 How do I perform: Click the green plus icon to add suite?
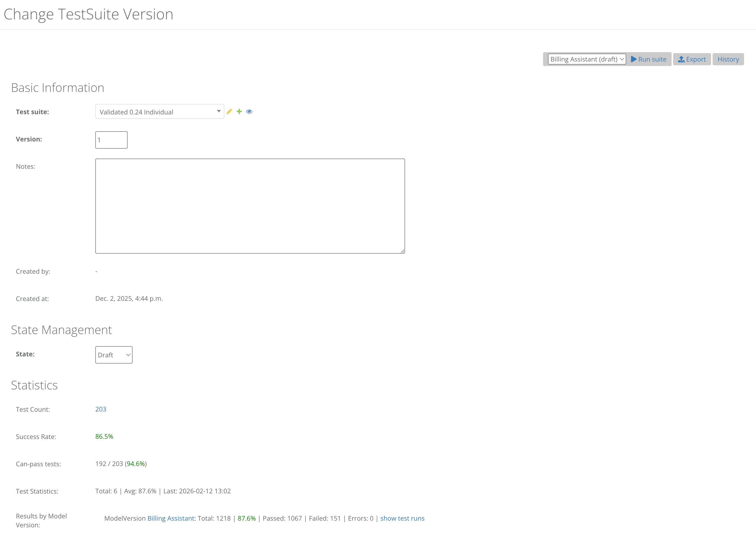(239, 112)
